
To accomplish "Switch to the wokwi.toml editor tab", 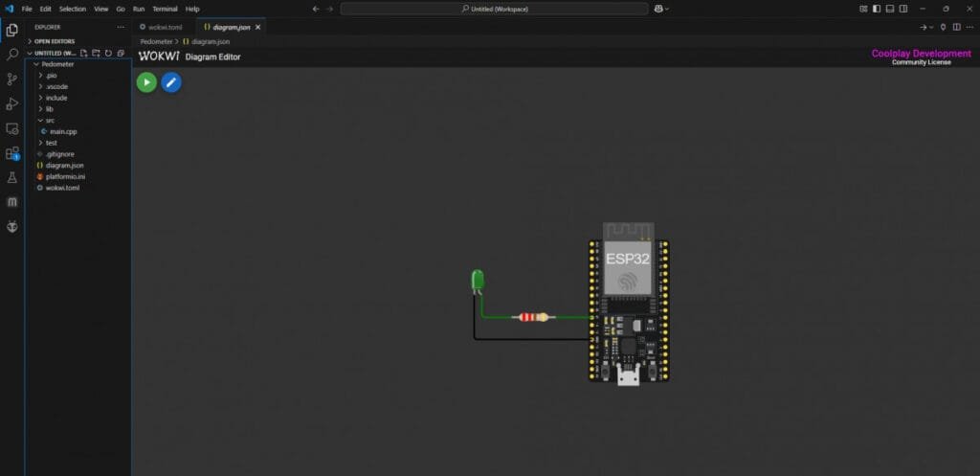I will (165, 27).
